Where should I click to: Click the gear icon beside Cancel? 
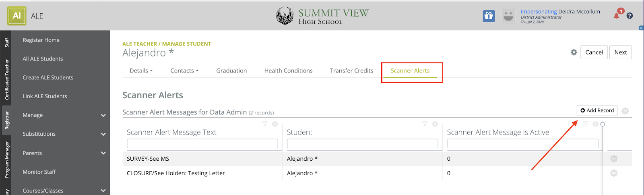click(x=574, y=52)
